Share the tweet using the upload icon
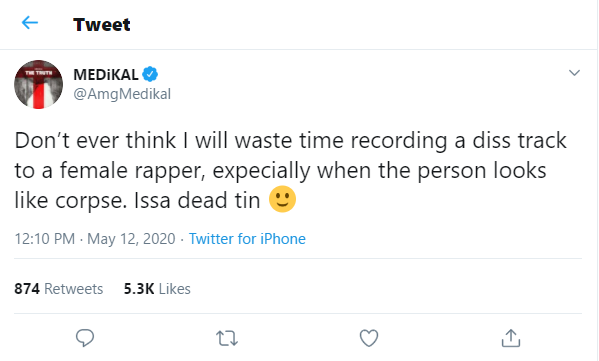Screen dimensions: 599x361 click(x=511, y=338)
